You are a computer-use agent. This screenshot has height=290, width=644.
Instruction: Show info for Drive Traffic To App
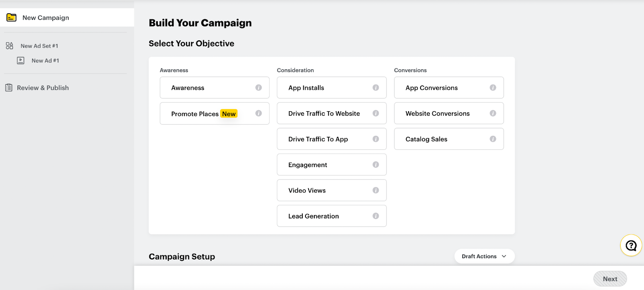376,139
